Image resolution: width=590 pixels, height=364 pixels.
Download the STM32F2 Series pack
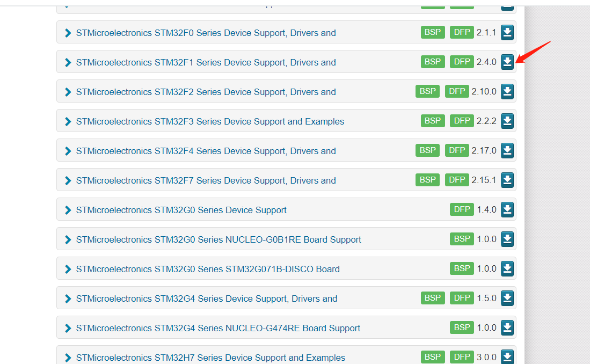[x=507, y=91]
